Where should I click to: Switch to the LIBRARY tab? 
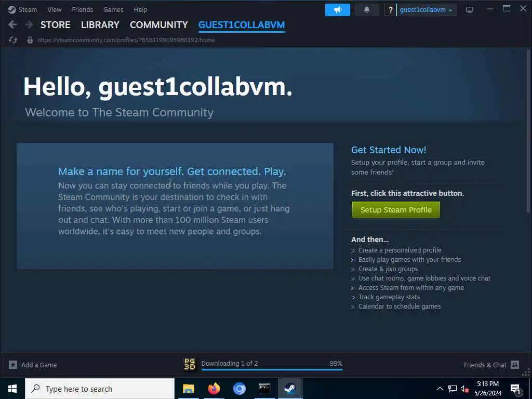coord(100,25)
